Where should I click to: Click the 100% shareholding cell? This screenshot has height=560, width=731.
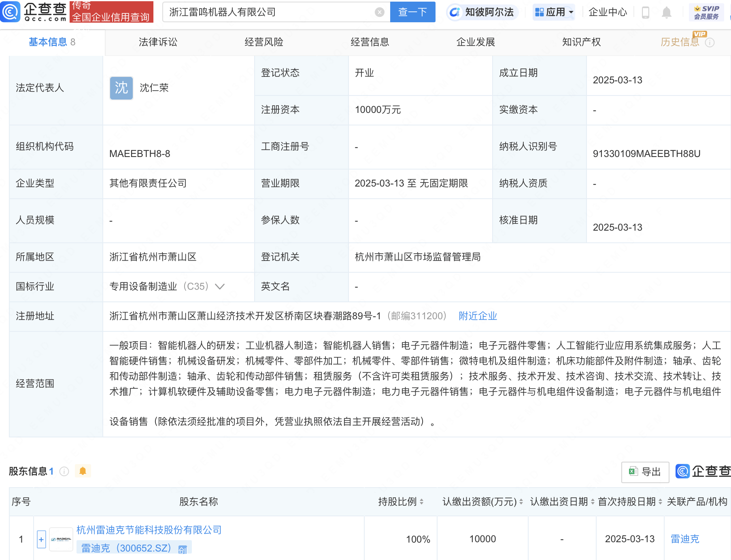coord(418,539)
